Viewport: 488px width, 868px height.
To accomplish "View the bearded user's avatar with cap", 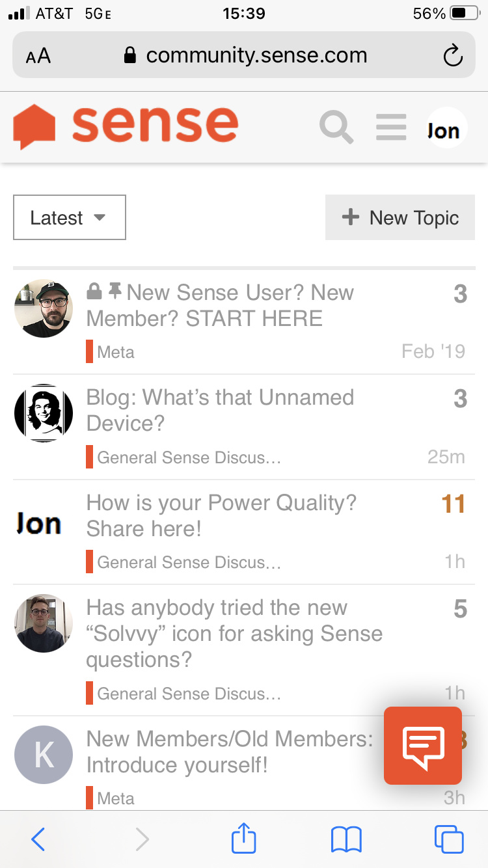I will (44, 308).
